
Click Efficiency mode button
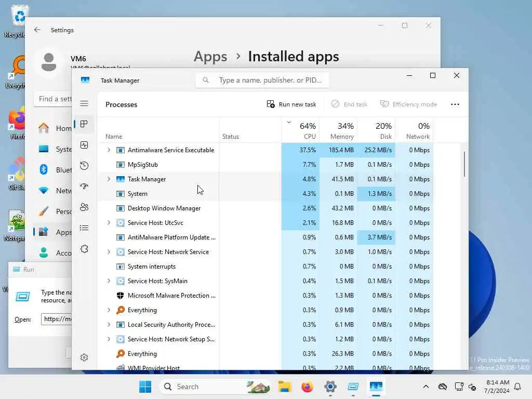408,104
